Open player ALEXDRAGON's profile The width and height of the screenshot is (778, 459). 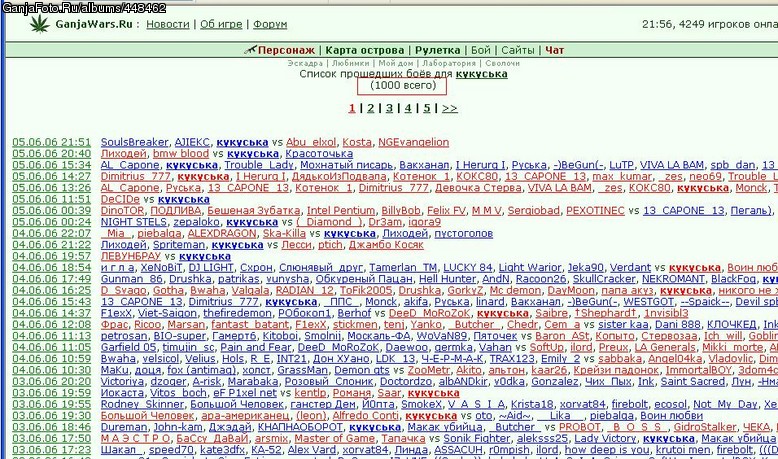pos(222,234)
